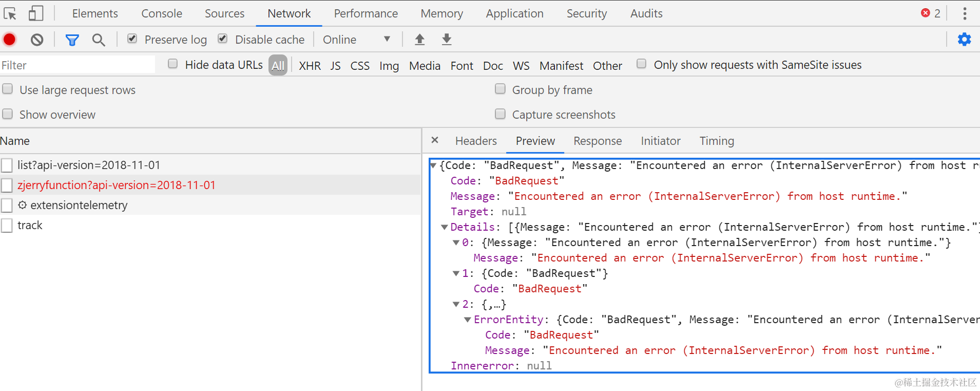
Task: Filter requests by JS type
Action: click(x=335, y=66)
